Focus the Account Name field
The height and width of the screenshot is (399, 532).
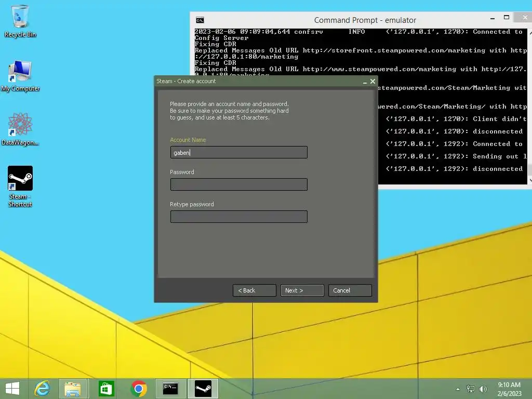coord(239,152)
